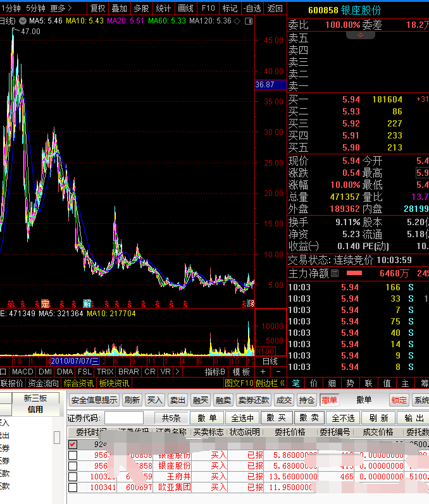Open the 多股 multi-stock view
429x504 pixels.
(x=142, y=8)
